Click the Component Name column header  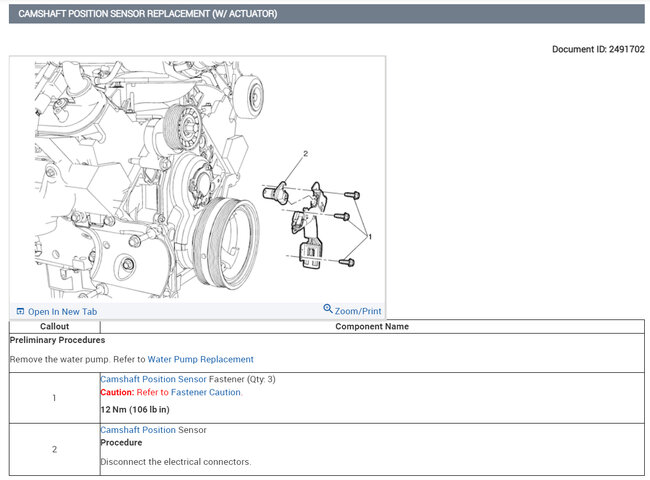pos(371,326)
